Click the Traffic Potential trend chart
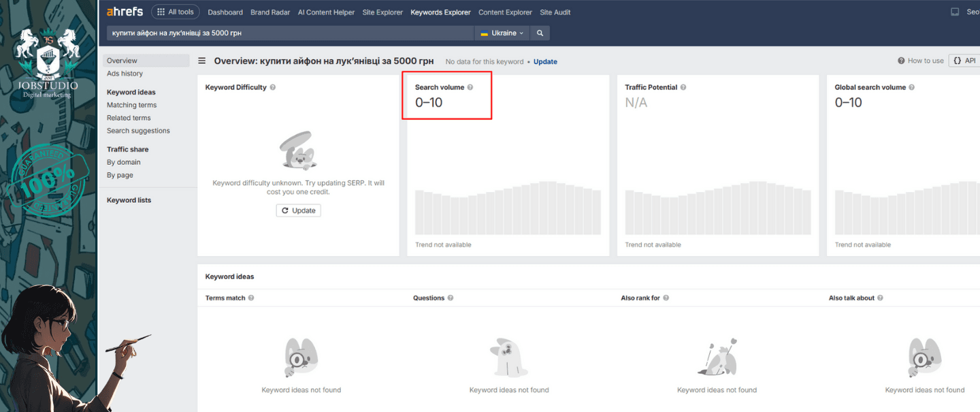The image size is (980, 412). pos(718,208)
